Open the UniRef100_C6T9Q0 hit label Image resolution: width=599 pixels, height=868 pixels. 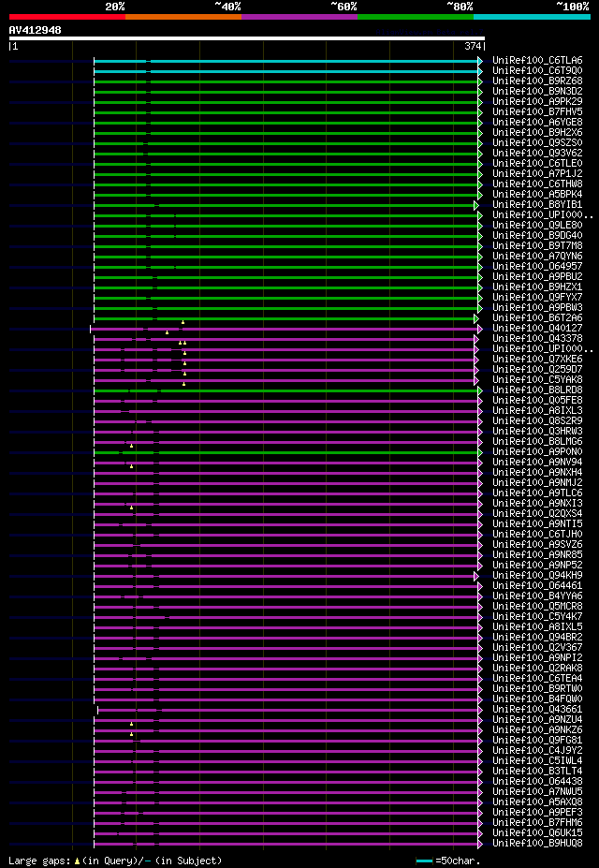(537, 70)
